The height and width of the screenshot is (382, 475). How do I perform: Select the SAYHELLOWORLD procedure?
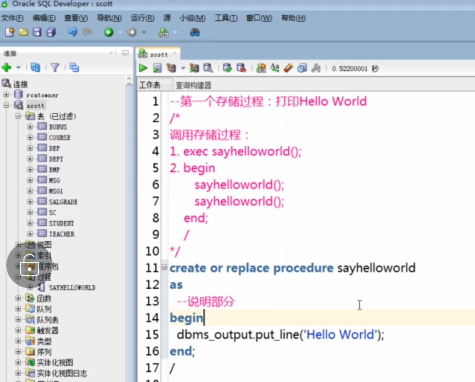tap(72, 287)
